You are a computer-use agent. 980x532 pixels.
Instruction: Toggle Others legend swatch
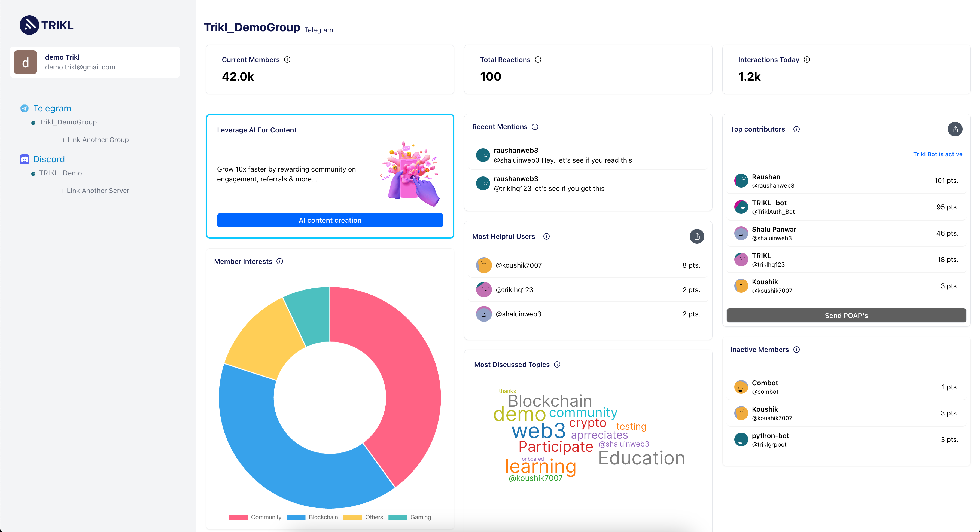tap(352, 518)
